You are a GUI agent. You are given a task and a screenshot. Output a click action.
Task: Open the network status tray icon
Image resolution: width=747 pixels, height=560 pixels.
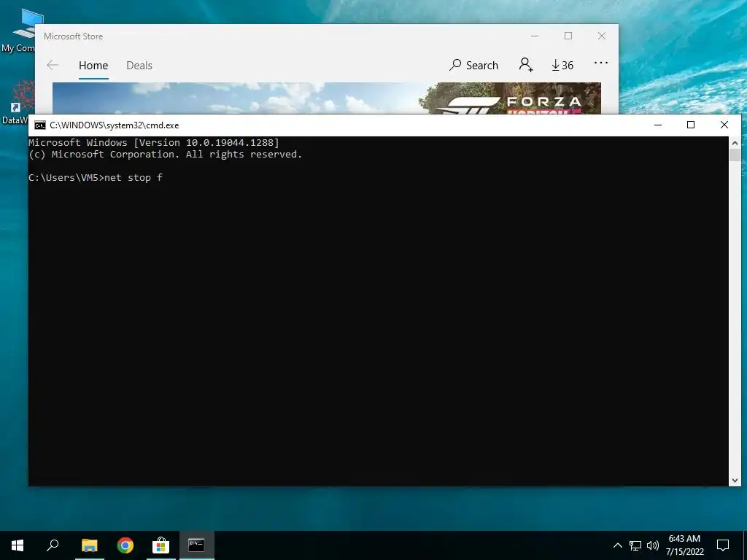pyautogui.click(x=635, y=545)
